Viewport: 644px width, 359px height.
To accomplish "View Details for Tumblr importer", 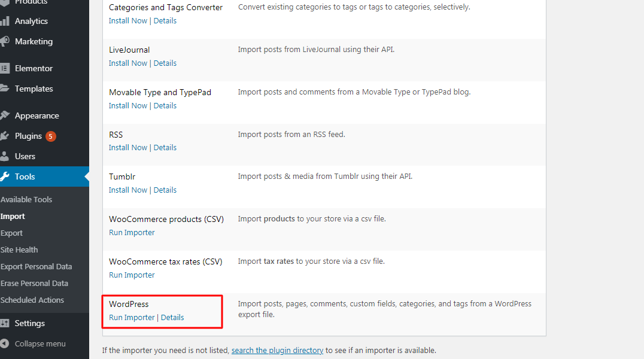I will click(165, 190).
